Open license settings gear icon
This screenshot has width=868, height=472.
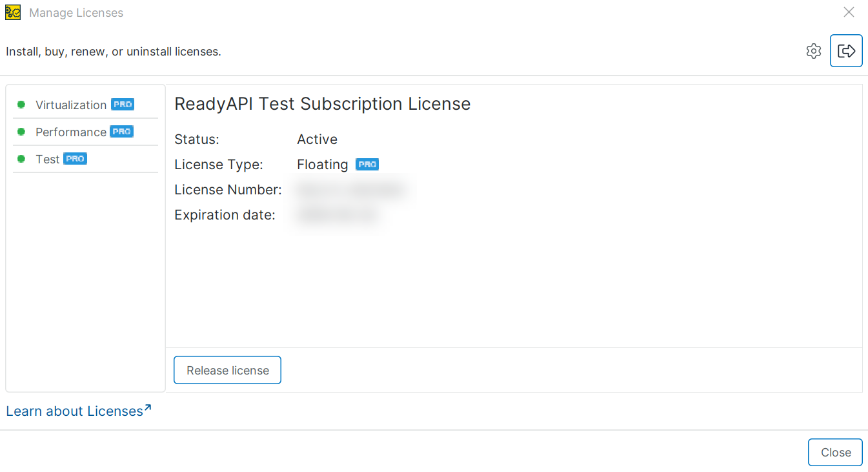[x=814, y=51]
